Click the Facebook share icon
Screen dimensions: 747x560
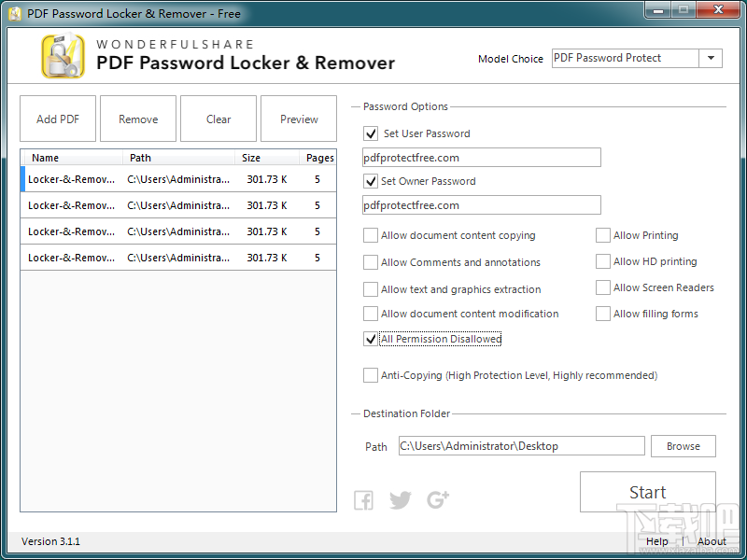tap(363, 500)
